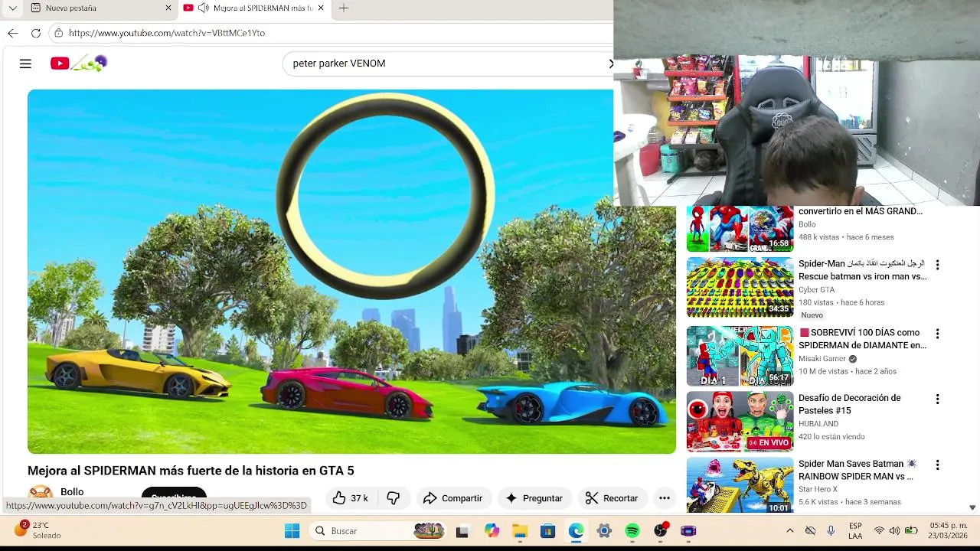
Task: Click the microphone tray icon
Action: pyautogui.click(x=831, y=530)
